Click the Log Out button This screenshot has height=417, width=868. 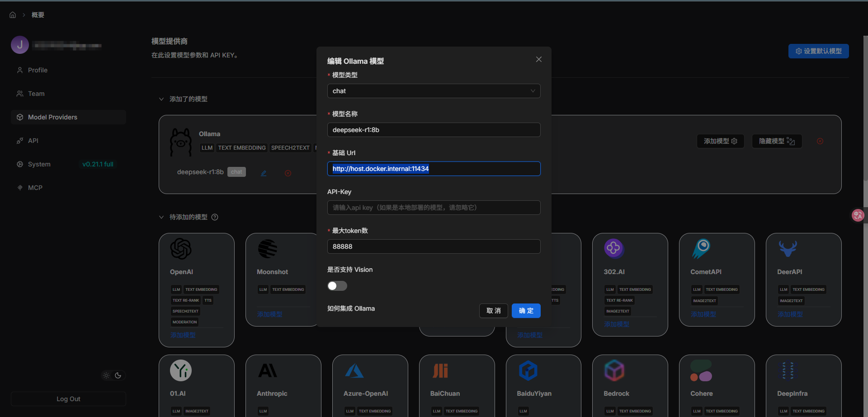tap(68, 399)
